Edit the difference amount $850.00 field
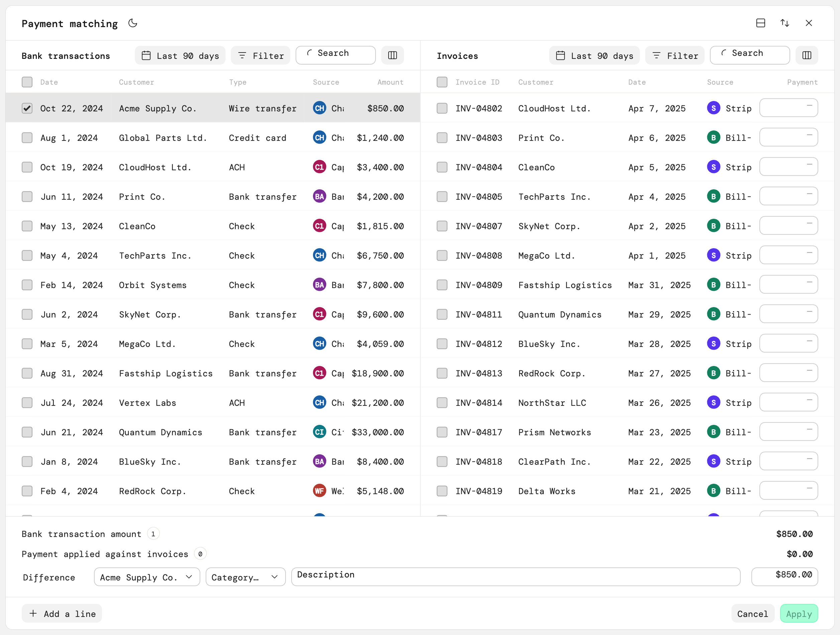840x635 pixels. pos(784,577)
